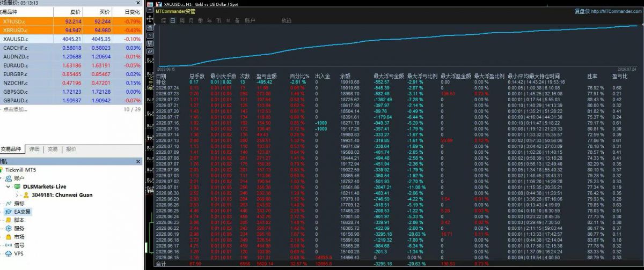Select the XAUUSD.c symbol row

point(70,39)
